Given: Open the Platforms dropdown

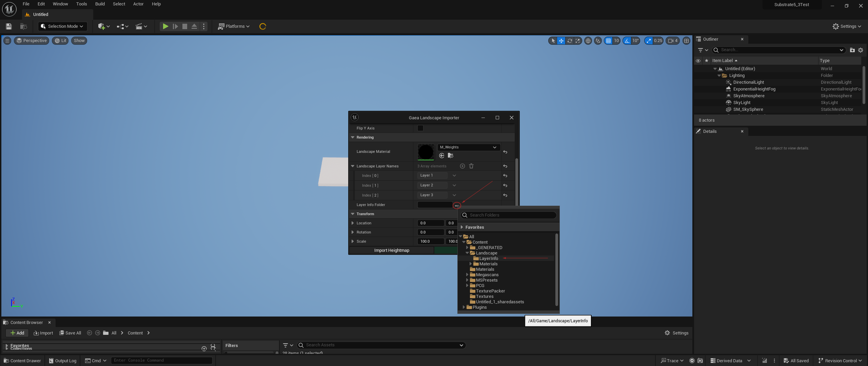Looking at the screenshot, I should click(234, 26).
